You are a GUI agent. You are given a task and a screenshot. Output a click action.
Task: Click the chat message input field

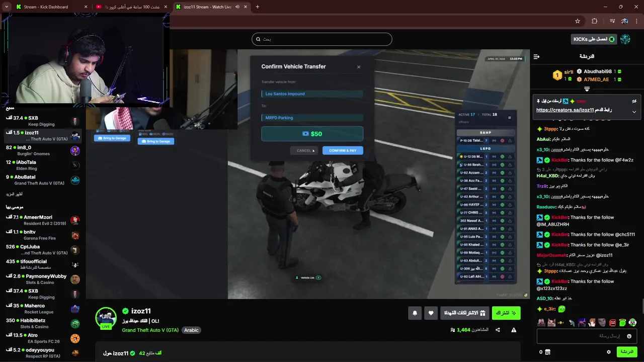(x=587, y=336)
